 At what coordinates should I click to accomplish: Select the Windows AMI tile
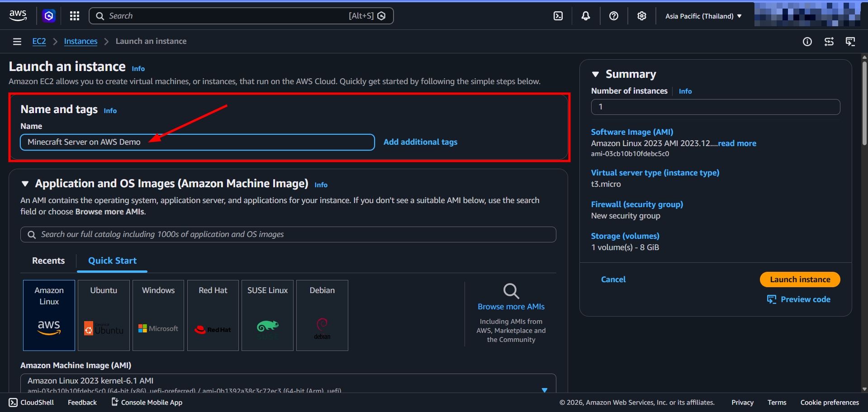click(158, 315)
